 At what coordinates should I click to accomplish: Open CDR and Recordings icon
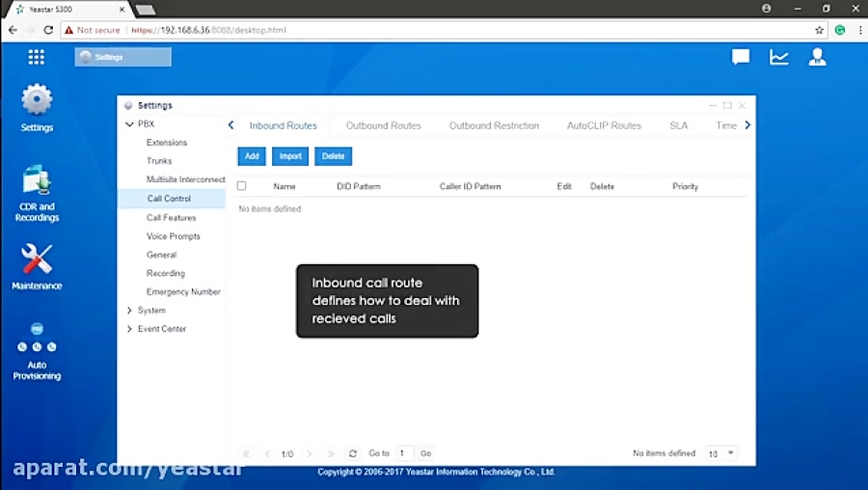[37, 183]
